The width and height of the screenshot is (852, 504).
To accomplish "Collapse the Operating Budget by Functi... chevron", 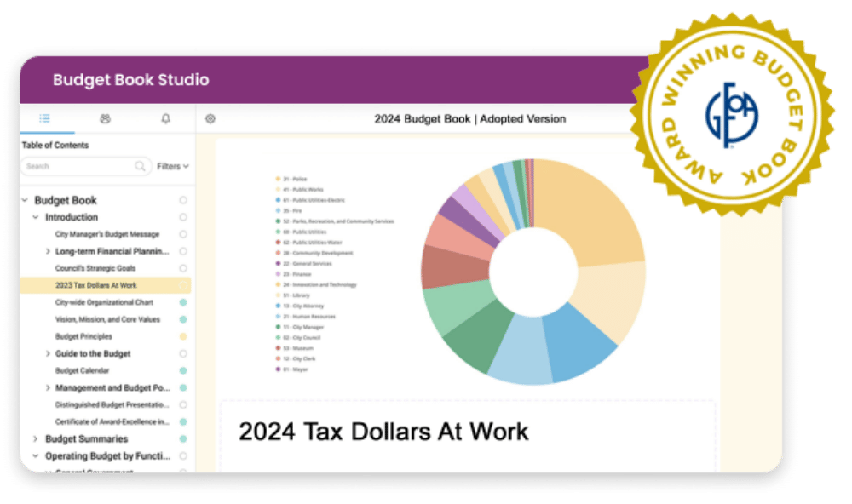I will point(36,456).
